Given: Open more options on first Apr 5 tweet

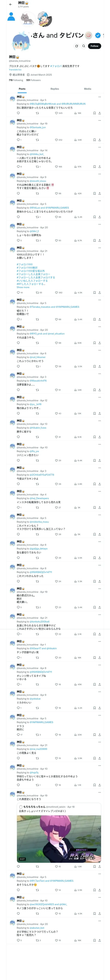Looking at the screenshot, I should (x=99, y=97).
